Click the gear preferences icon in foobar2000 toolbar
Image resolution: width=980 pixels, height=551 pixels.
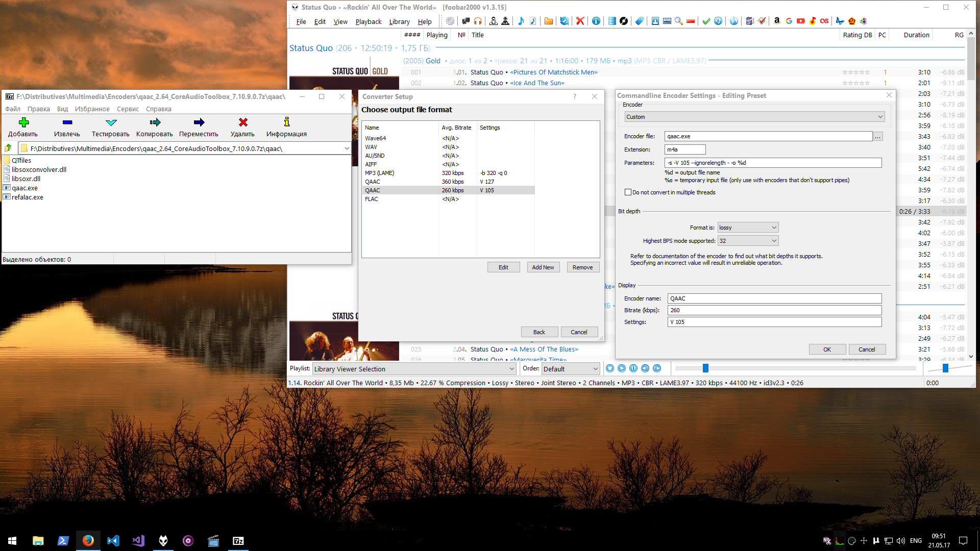click(x=450, y=21)
